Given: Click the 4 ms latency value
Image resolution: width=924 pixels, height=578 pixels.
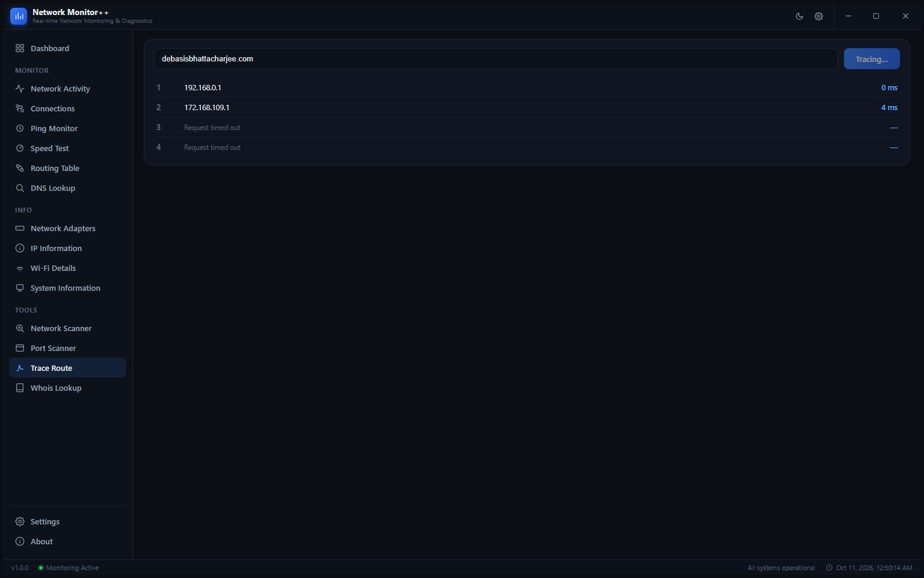Looking at the screenshot, I should coord(889,108).
